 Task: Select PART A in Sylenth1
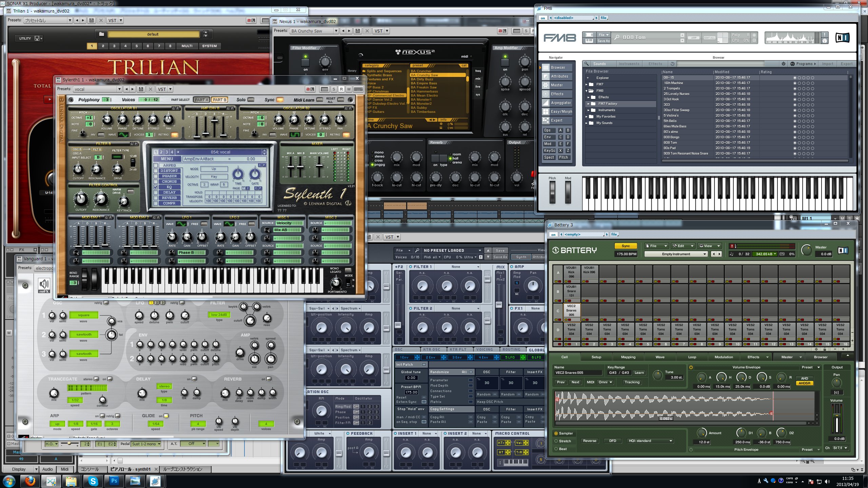coord(201,100)
